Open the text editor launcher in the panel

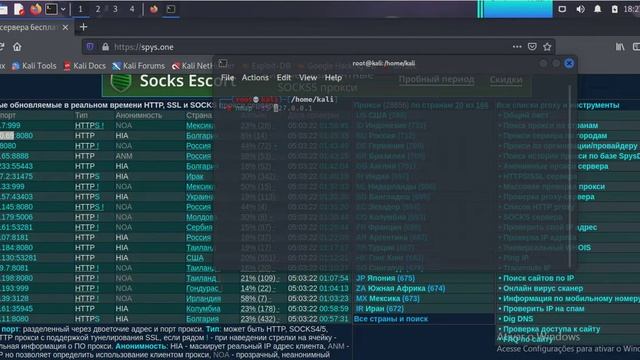tap(19, 9)
